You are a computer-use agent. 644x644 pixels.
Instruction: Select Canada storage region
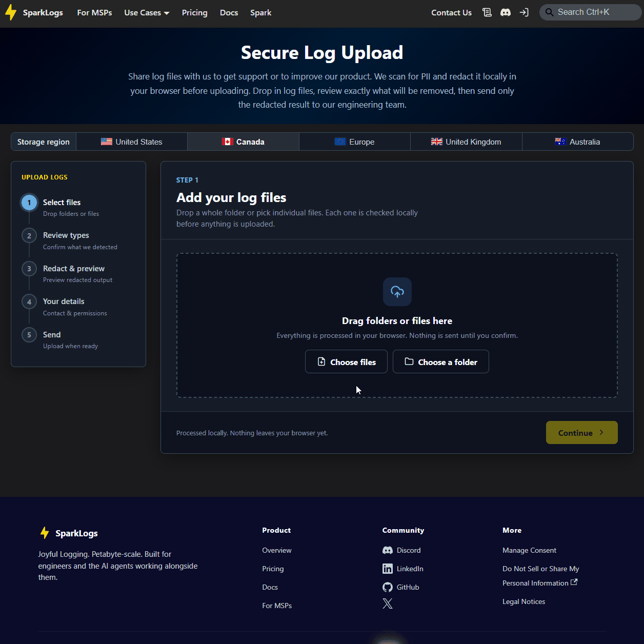click(x=243, y=142)
